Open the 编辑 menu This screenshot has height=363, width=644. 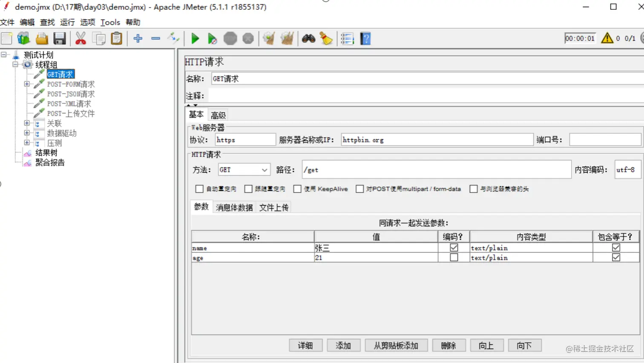[x=27, y=22]
